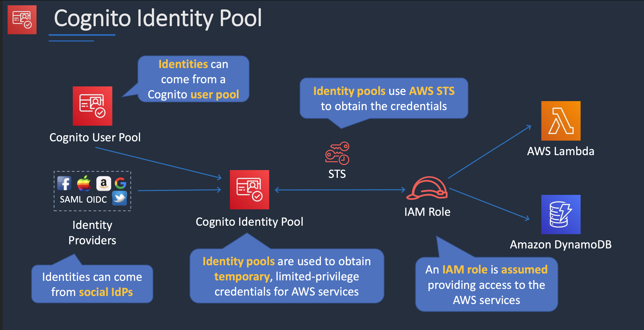This screenshot has height=330, width=644.
Task: Click the STS keys icon
Action: coord(337,153)
